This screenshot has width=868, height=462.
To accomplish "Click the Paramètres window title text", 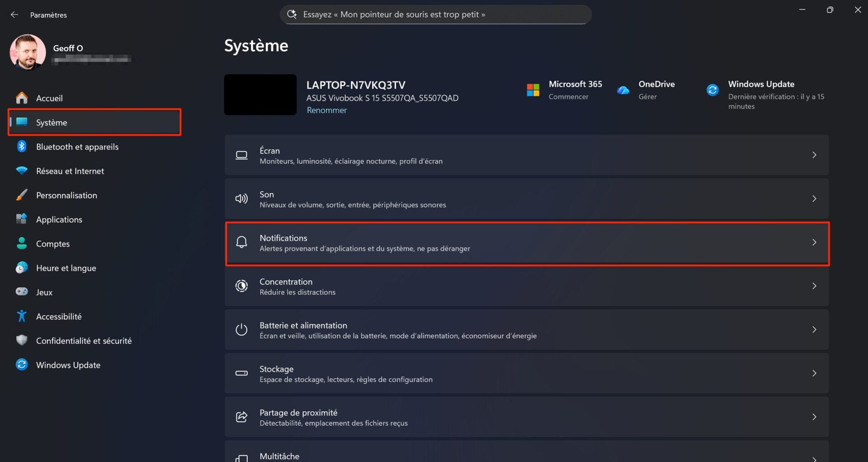I will [x=48, y=15].
